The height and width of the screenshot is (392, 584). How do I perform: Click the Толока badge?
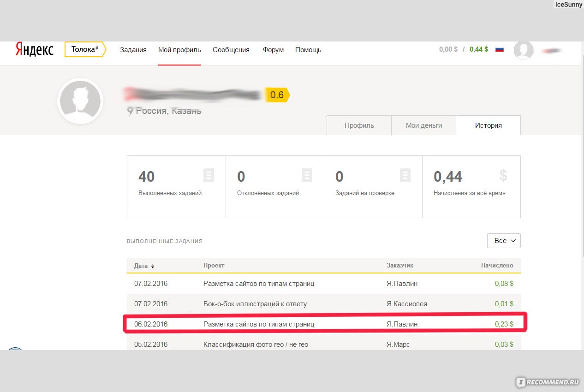(85, 49)
